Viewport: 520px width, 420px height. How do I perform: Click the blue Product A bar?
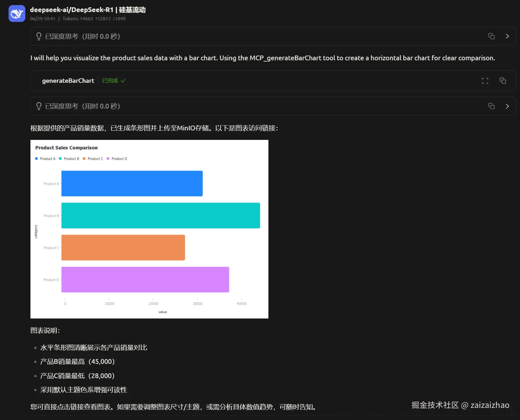pos(132,183)
